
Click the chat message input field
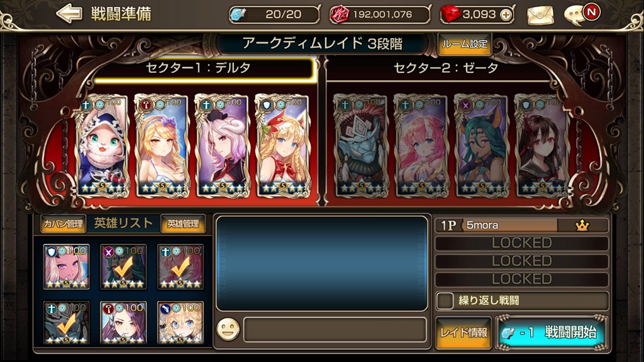335,329
